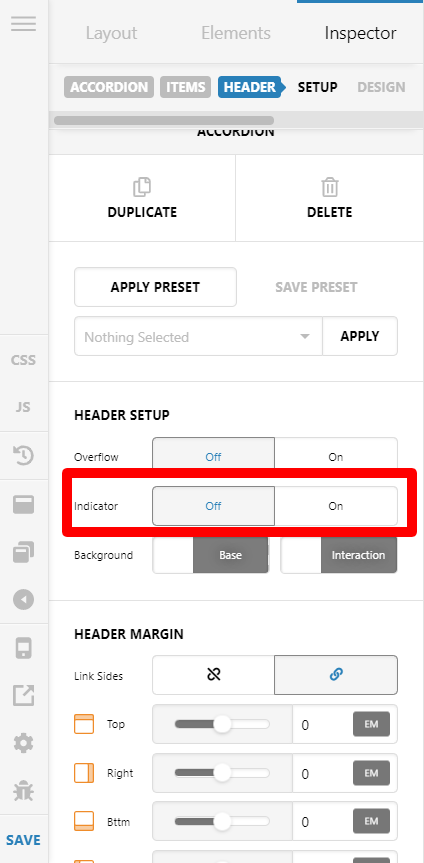Screen dimensions: 424x863
Task: Set Overflow toggle to On
Action: tap(336, 457)
